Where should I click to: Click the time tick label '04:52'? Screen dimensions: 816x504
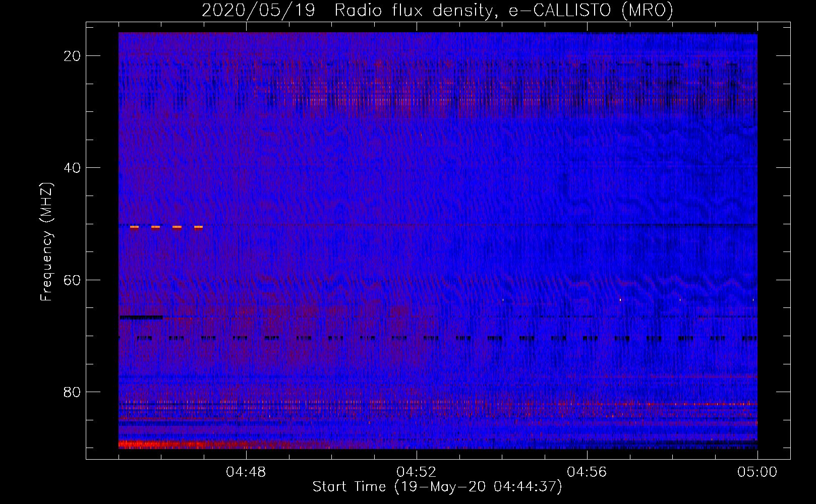[x=417, y=472]
